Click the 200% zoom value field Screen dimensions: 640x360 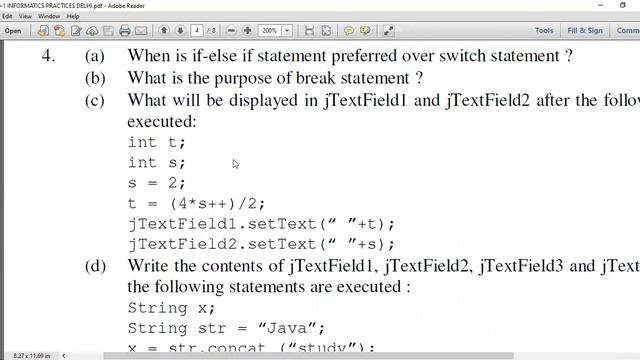[x=269, y=31]
